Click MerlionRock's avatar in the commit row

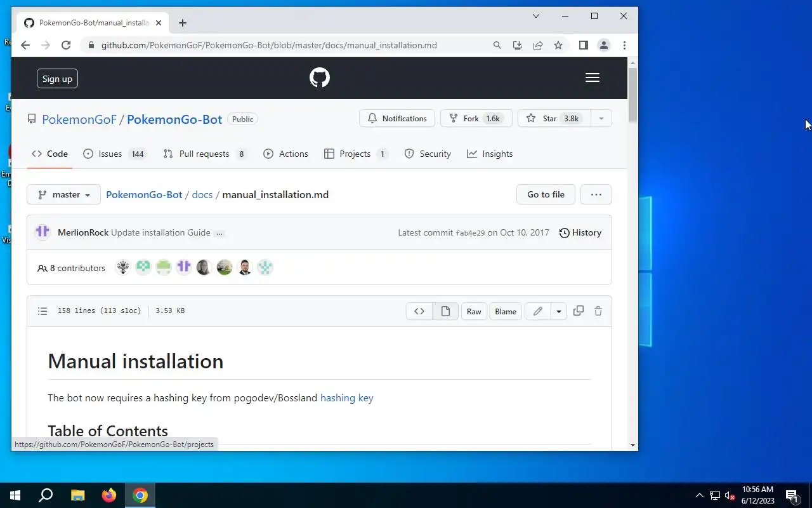pyautogui.click(x=43, y=232)
